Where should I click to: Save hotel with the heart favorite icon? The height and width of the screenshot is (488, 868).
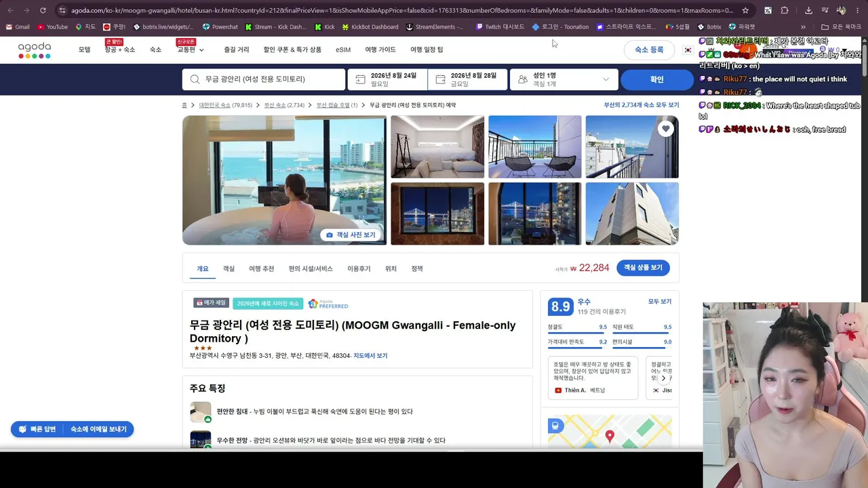point(666,129)
